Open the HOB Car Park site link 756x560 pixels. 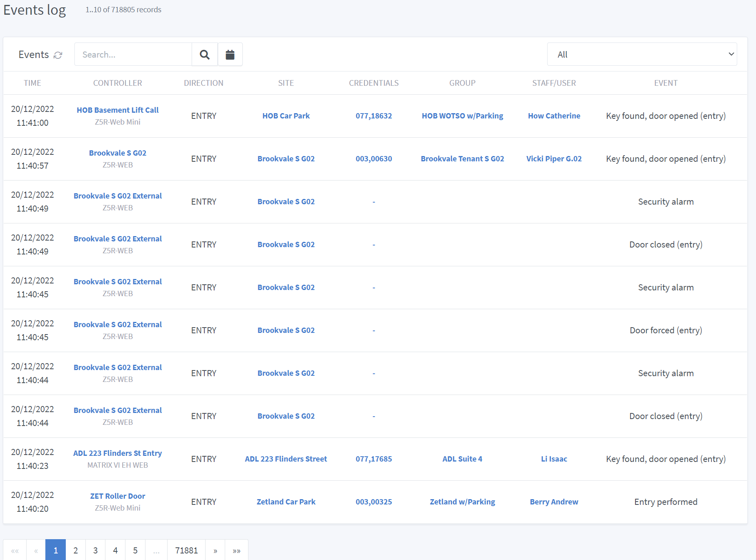pyautogui.click(x=286, y=116)
